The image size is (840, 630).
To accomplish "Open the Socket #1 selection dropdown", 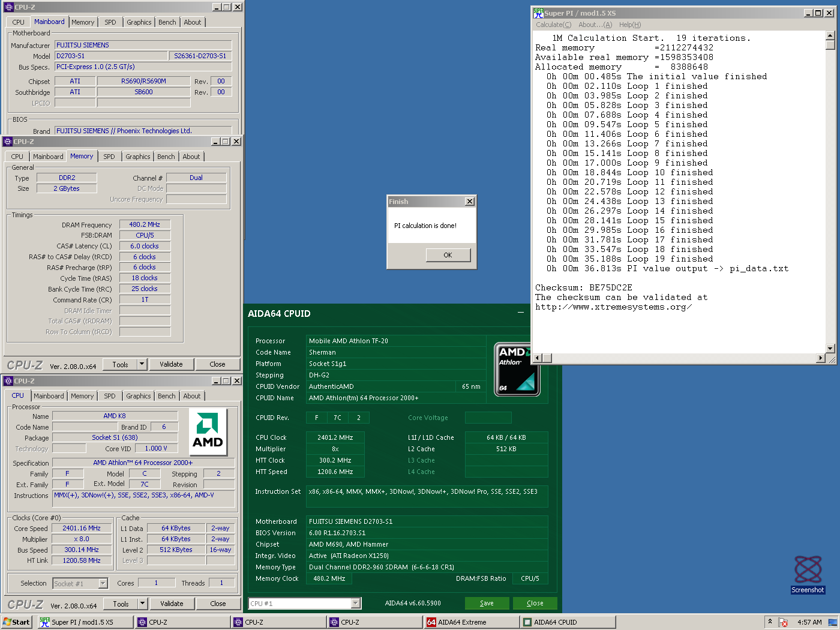I will [x=80, y=583].
